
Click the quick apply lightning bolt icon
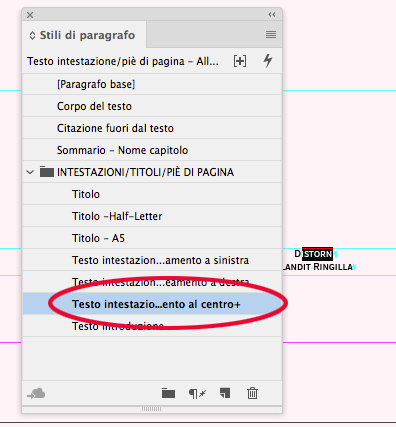(268, 61)
